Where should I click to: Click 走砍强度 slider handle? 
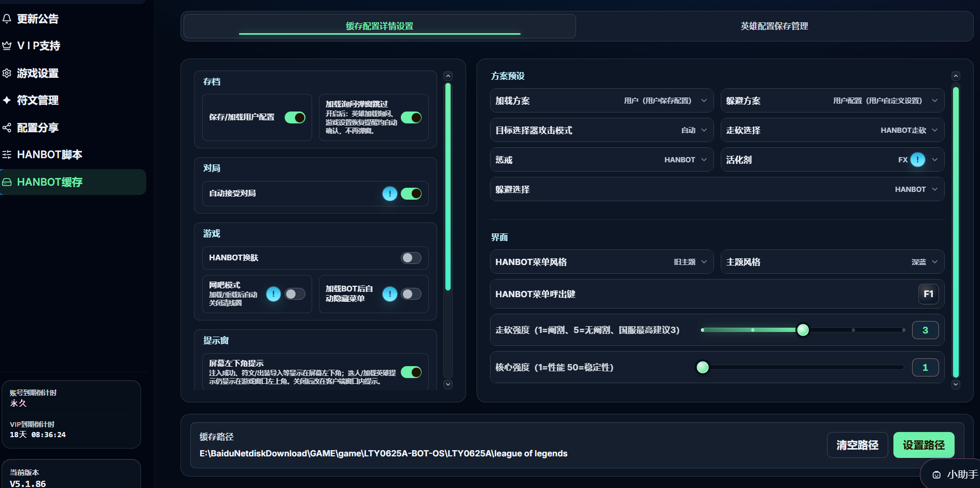pos(803,330)
